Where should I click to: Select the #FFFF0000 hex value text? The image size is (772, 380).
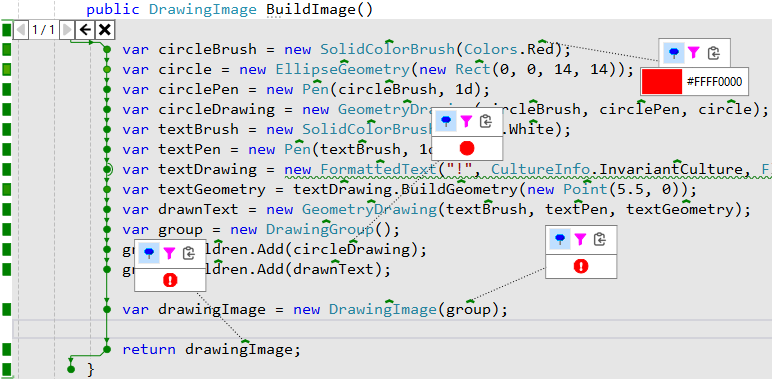[x=714, y=82]
